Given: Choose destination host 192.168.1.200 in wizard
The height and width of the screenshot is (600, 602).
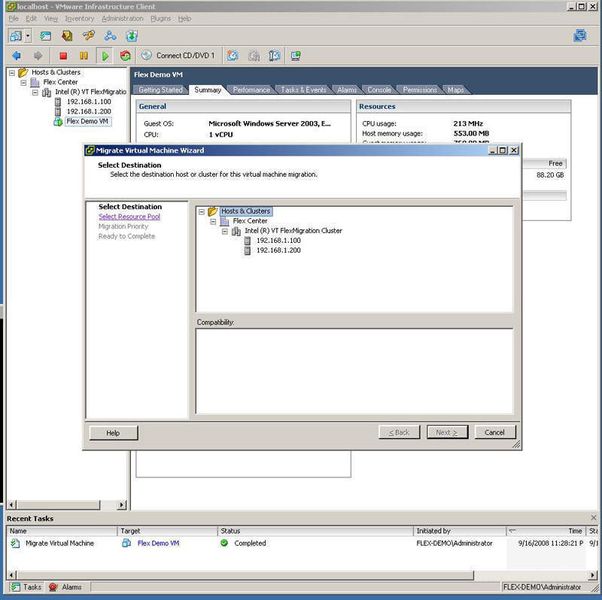Looking at the screenshot, I should pos(278,250).
